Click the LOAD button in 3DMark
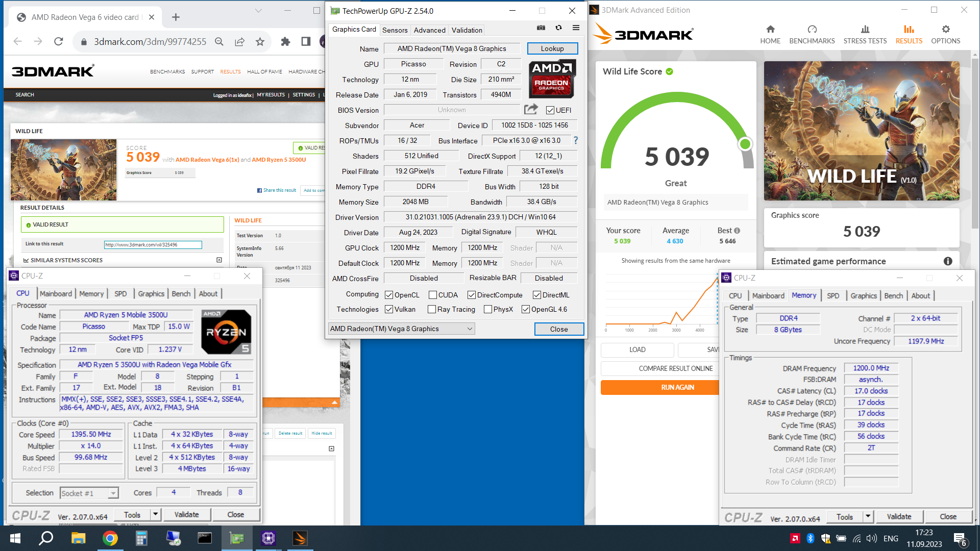980x551 pixels. coord(637,349)
